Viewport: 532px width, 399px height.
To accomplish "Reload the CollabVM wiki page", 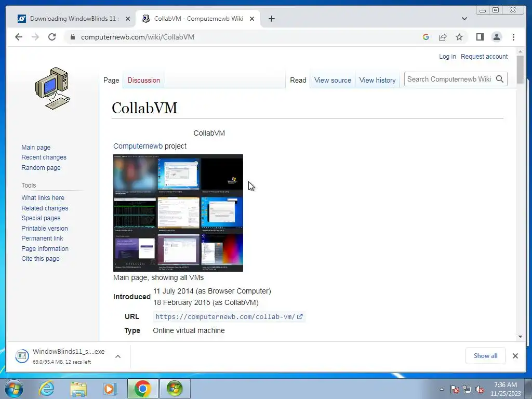I will [52, 37].
